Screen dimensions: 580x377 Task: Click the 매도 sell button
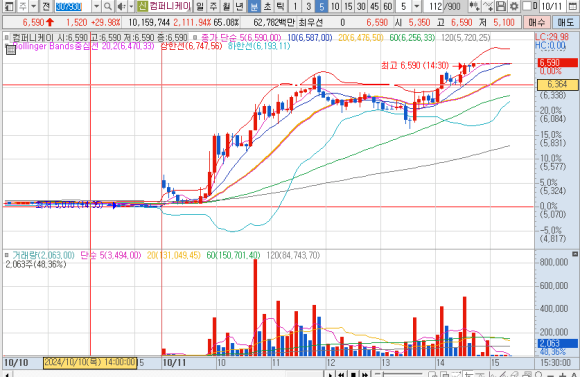565,23
